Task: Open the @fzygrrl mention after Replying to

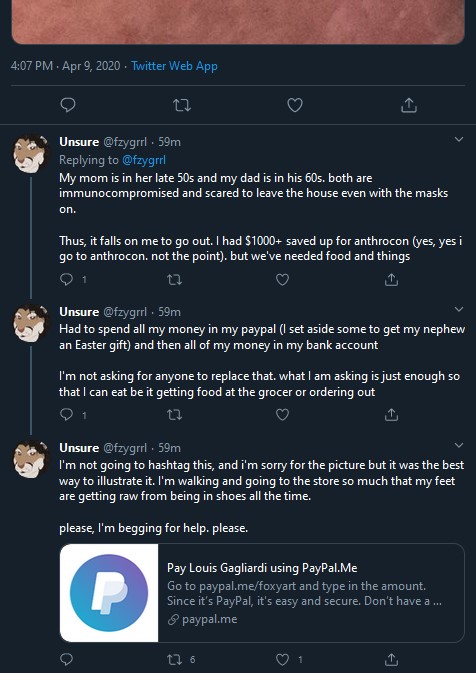Action: (144, 160)
